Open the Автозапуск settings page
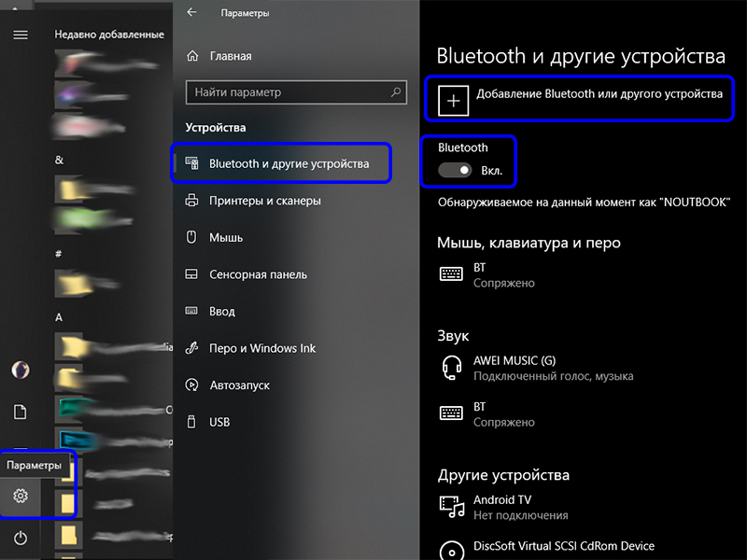Screen dimensions: 747x560 pyautogui.click(x=241, y=385)
